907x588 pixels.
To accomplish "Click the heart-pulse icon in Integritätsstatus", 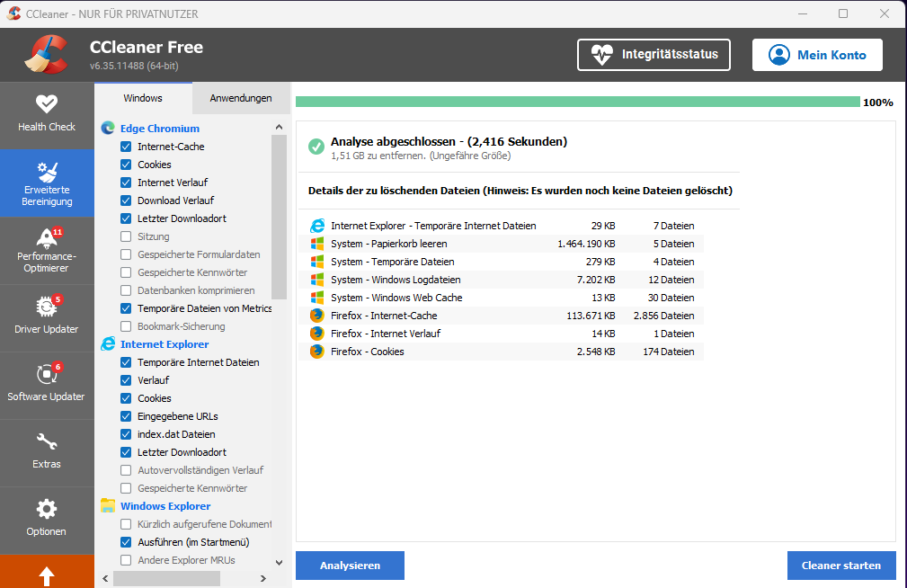I will coord(601,55).
